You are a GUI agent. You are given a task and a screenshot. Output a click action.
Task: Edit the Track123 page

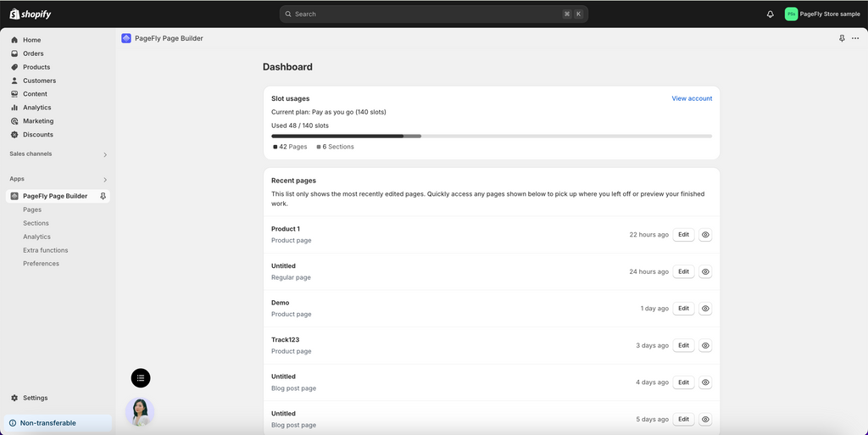pos(684,345)
